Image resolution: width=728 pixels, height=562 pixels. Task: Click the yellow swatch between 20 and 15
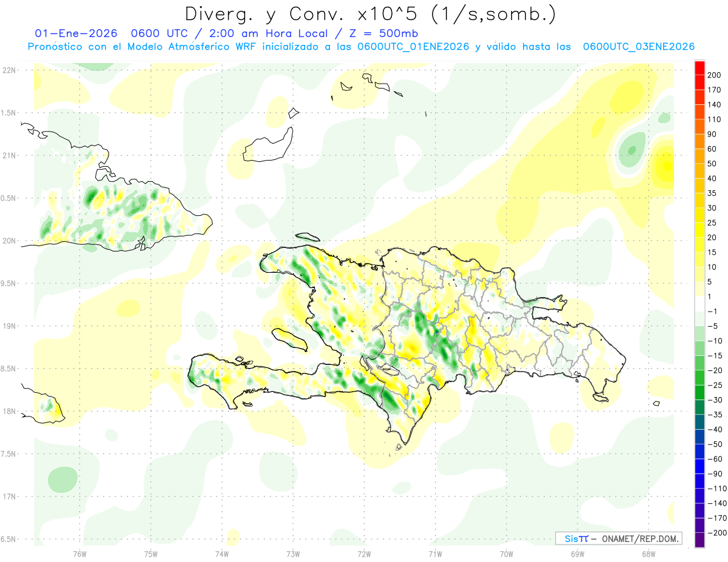point(699,245)
